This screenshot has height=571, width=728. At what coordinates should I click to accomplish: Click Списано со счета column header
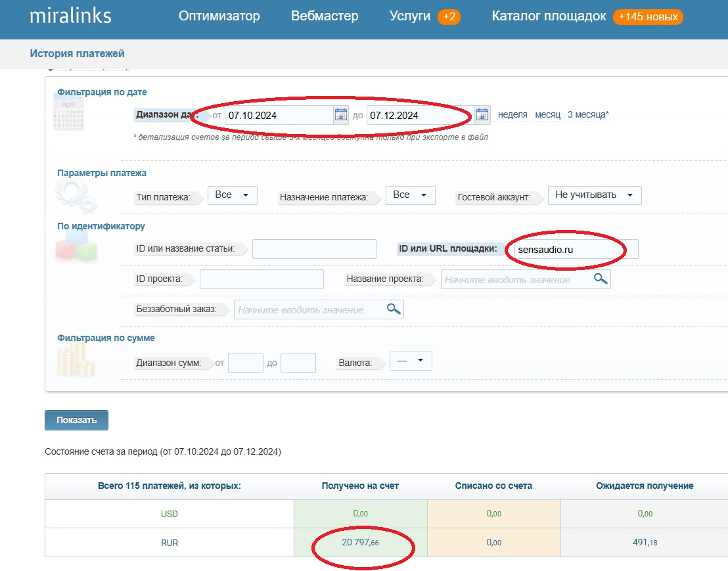(493, 486)
